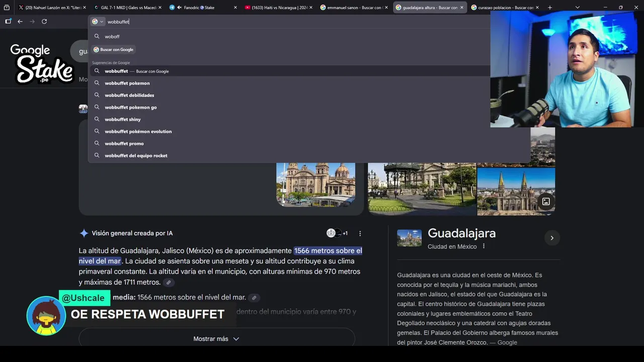Click search icon beside 'wobbuffet promo'

pos(97,143)
